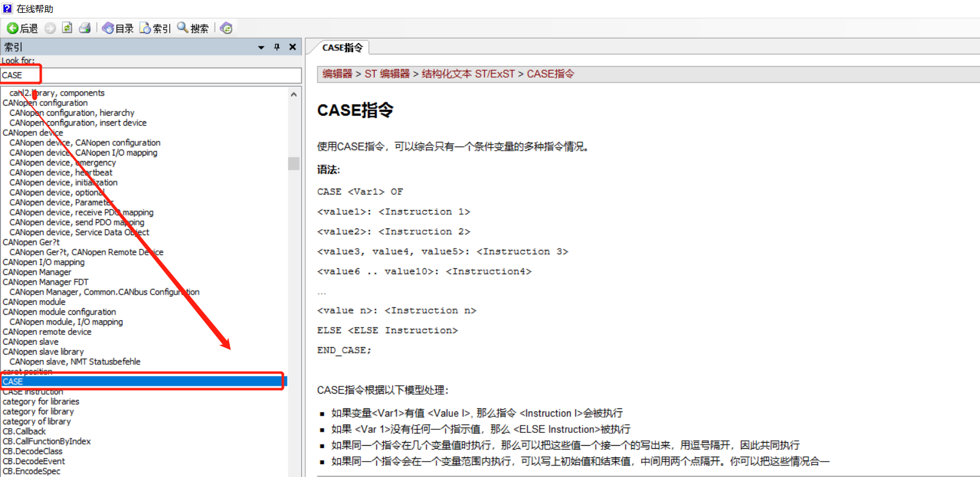Select 'CANopen module' index entry
Image resolution: width=980 pixels, height=477 pixels.
tap(34, 302)
